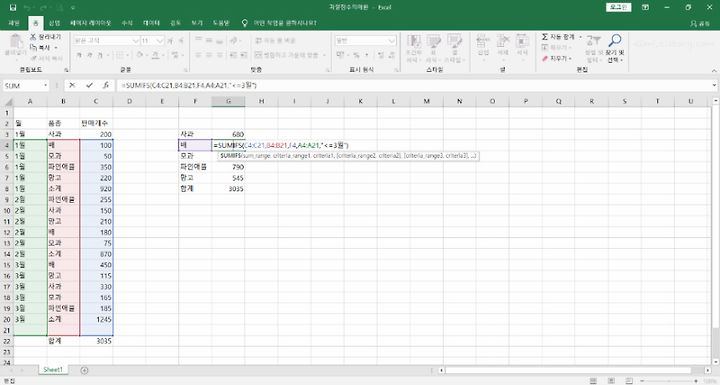Open Sort and Filter funnel icon

[x=593, y=41]
